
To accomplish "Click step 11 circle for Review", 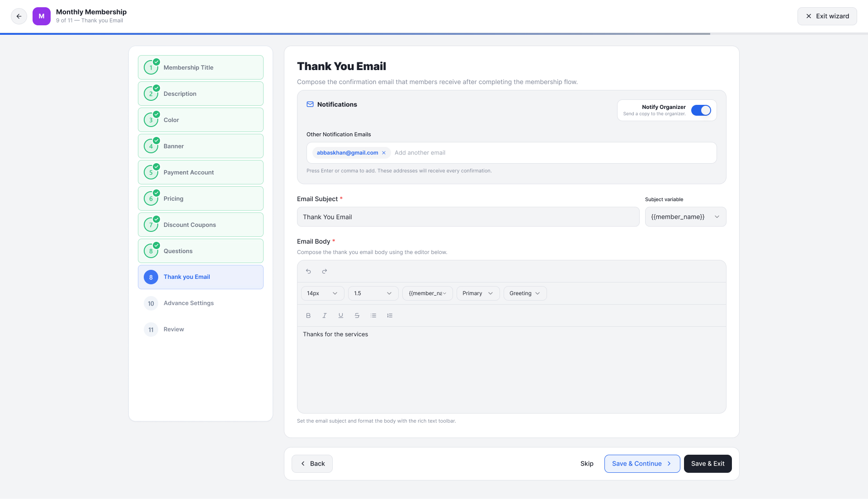I will tap(151, 330).
